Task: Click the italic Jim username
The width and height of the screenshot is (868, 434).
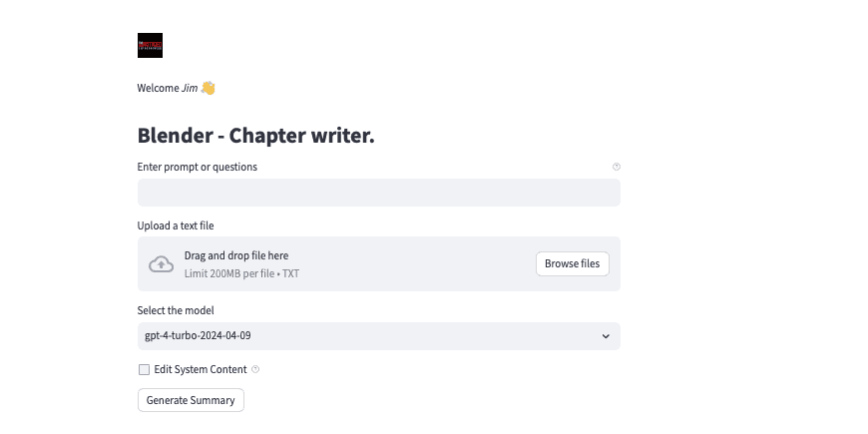Action: point(190,88)
